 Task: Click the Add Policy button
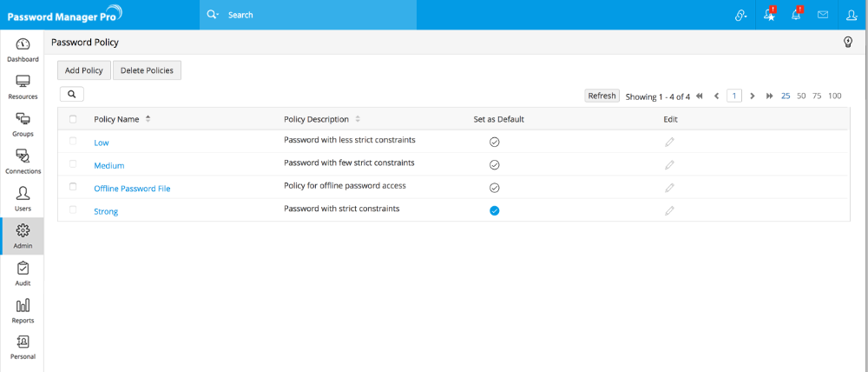(83, 70)
